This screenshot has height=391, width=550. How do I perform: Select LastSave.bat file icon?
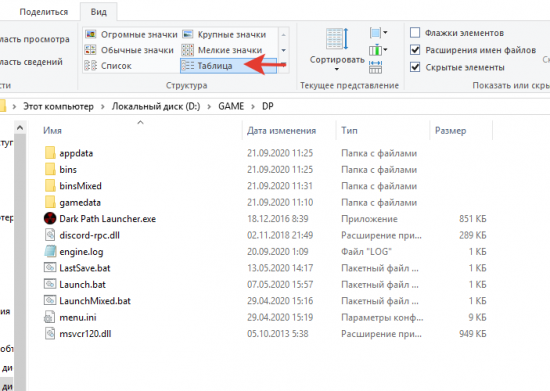[x=50, y=268]
